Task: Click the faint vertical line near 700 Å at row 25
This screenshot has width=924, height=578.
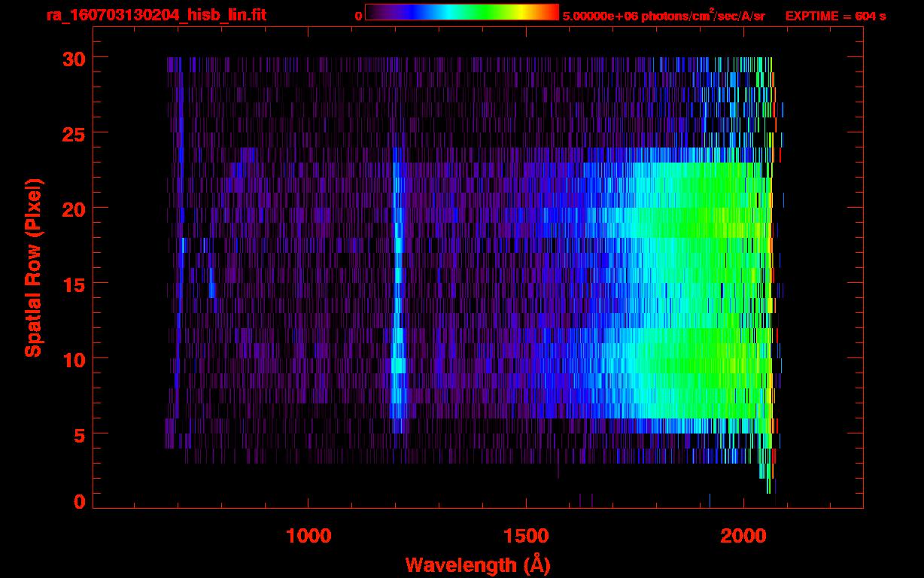Action: (x=180, y=132)
